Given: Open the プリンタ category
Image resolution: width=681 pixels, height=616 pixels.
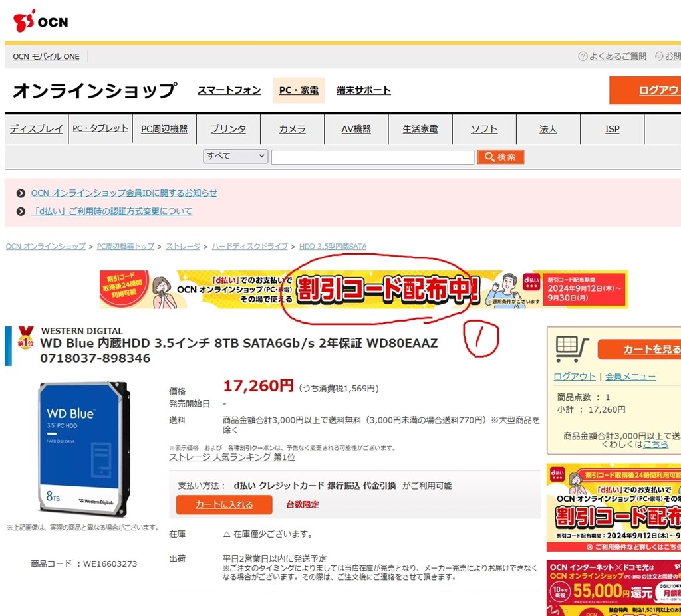Looking at the screenshot, I should (229, 129).
